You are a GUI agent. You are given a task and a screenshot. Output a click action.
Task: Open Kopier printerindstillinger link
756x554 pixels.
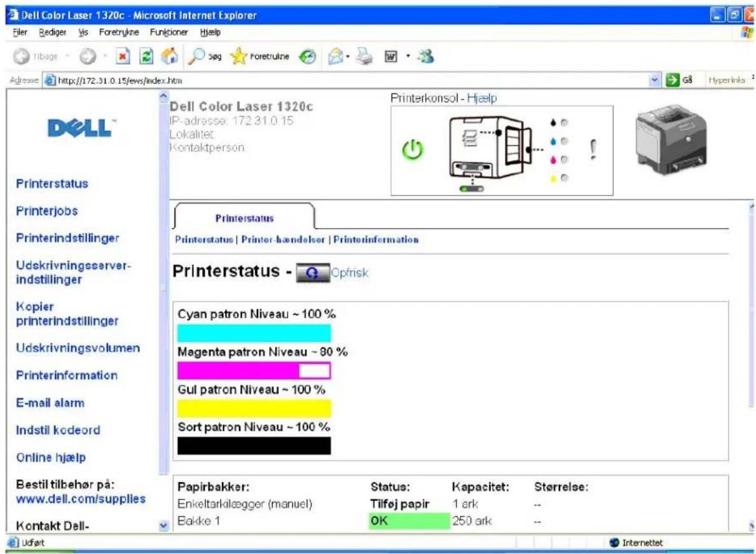click(67, 314)
